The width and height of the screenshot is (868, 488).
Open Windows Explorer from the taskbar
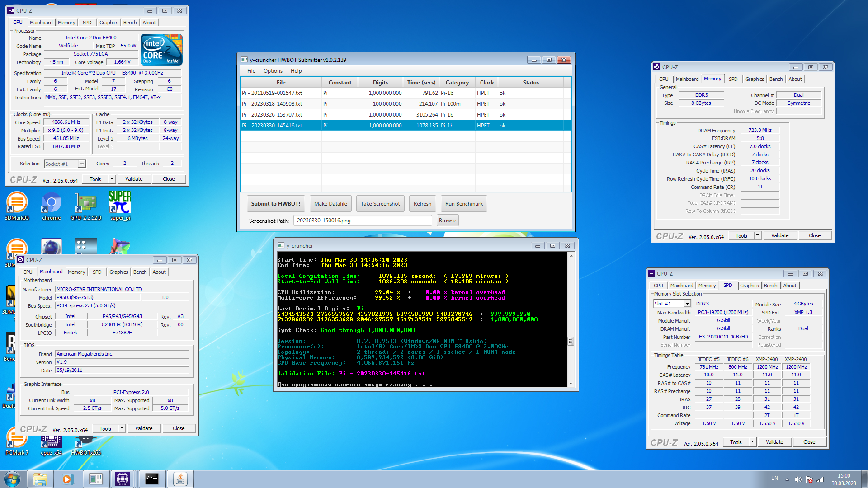pyautogui.click(x=40, y=479)
